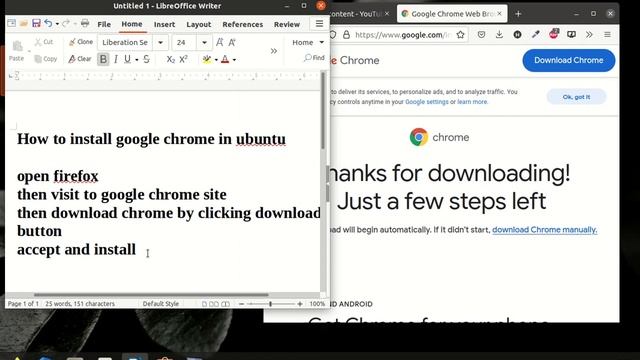Select the Google Chrome Web Browser tab
Viewport: 640px width, 360px height.
click(451, 14)
